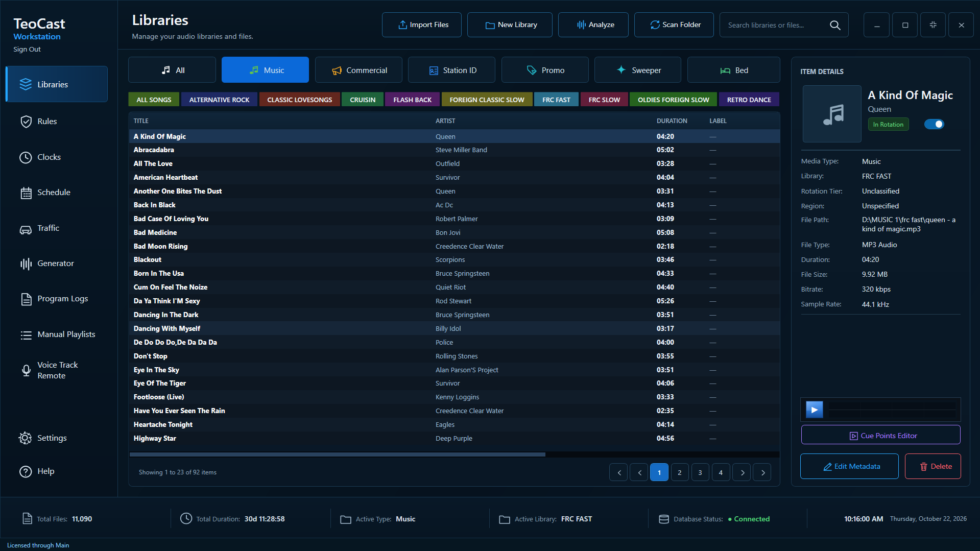Go to the first page arrow

click(618, 472)
